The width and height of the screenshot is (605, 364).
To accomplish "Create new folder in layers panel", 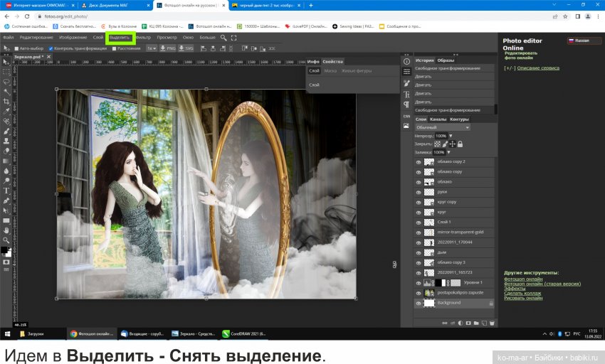I will tap(476, 323).
